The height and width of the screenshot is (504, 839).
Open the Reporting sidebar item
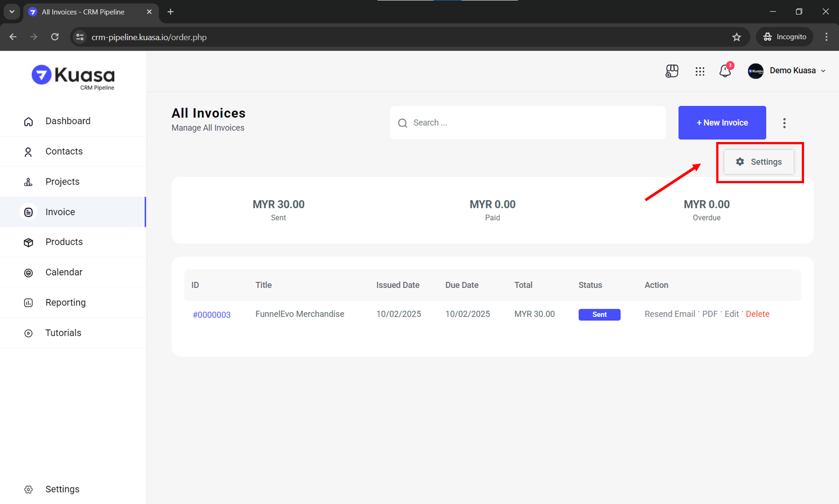pyautogui.click(x=65, y=302)
